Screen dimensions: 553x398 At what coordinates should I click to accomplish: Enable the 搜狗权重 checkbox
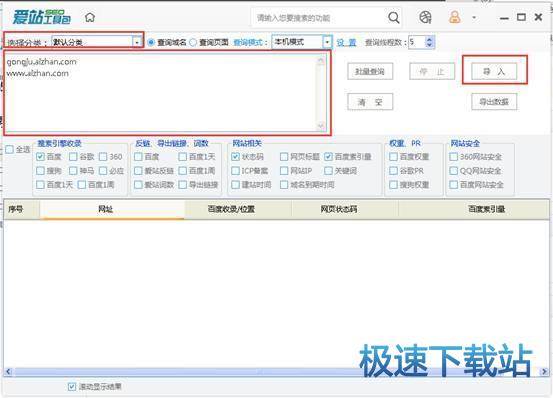(394, 185)
